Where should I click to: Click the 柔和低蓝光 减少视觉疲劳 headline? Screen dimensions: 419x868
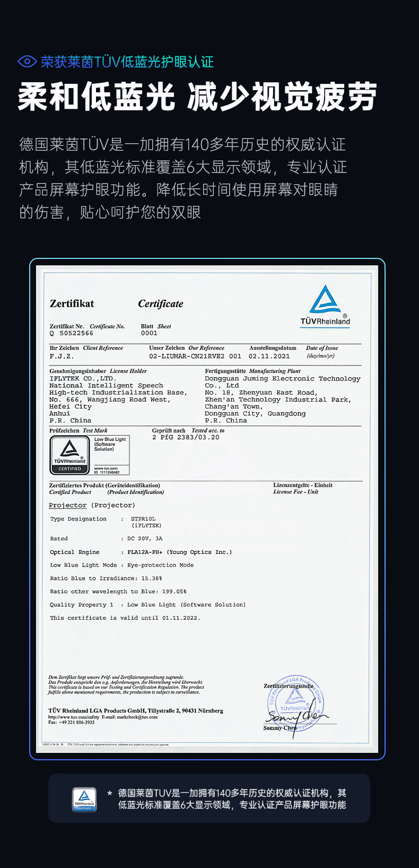(197, 97)
